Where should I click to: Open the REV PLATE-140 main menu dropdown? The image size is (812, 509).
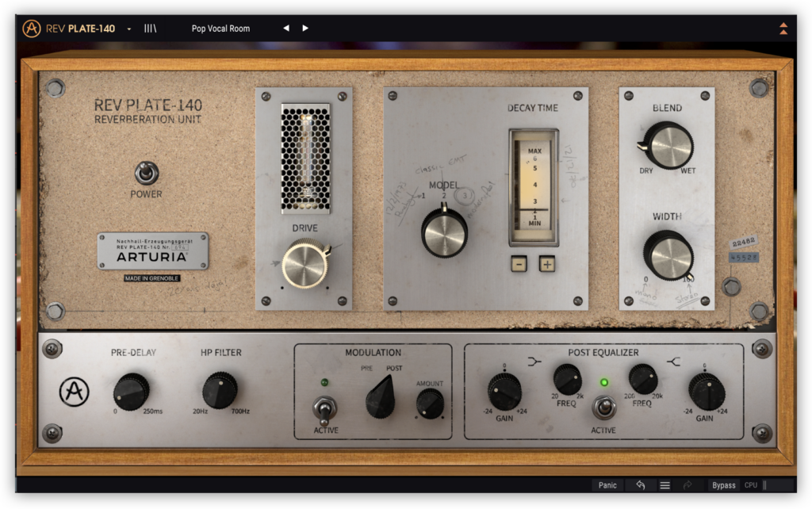(x=129, y=29)
